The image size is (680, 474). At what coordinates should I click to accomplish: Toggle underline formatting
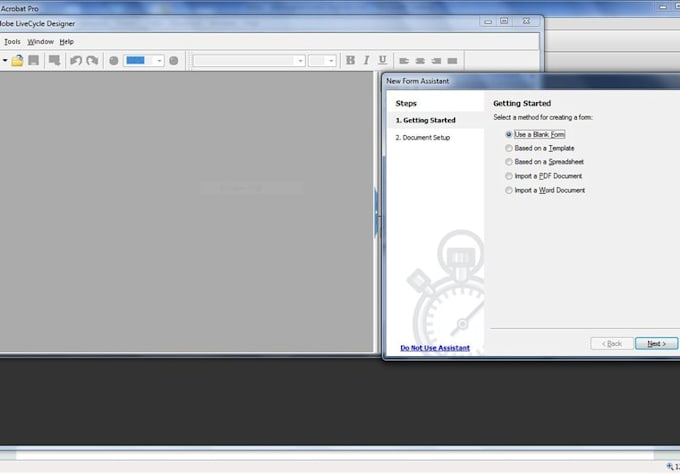(x=382, y=60)
